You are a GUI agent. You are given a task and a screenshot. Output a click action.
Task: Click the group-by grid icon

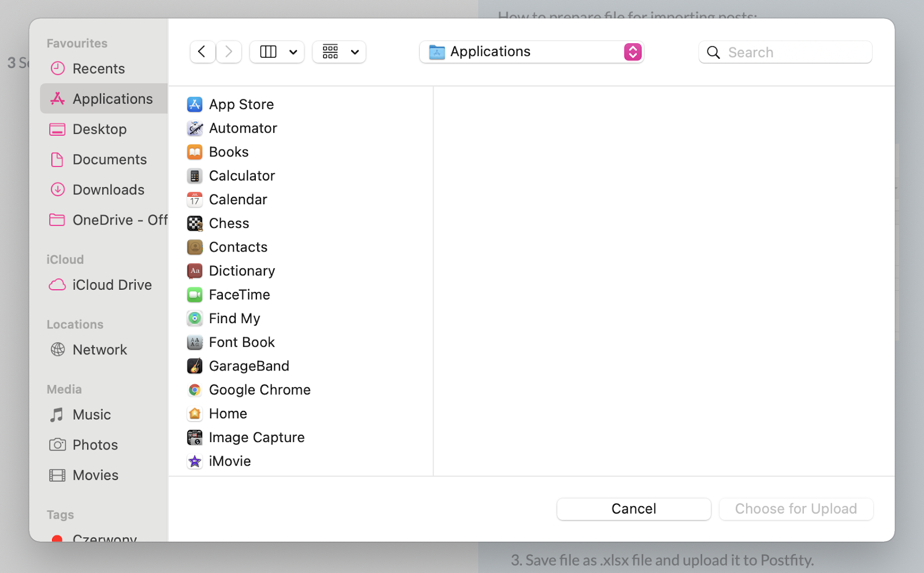point(330,52)
